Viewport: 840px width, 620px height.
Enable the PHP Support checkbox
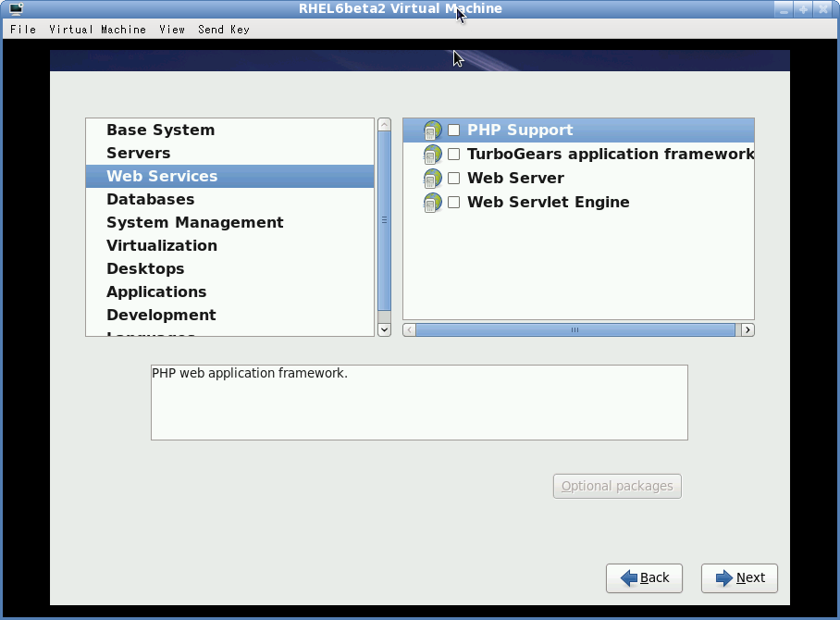tap(453, 130)
